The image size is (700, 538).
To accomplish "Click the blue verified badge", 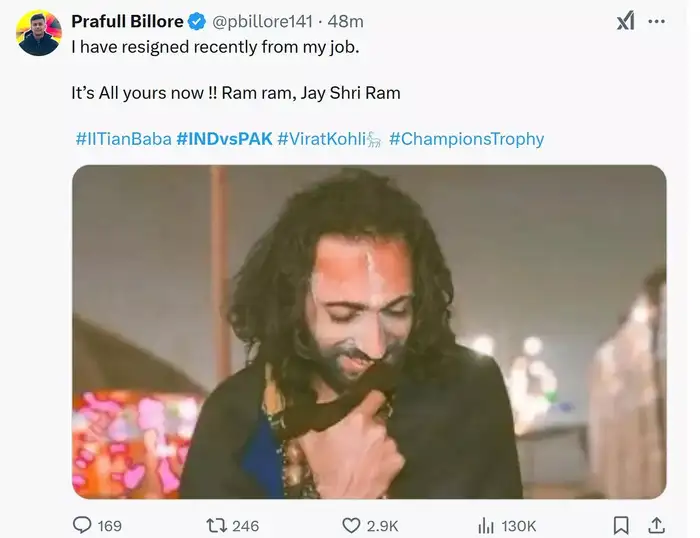I will coord(197,21).
